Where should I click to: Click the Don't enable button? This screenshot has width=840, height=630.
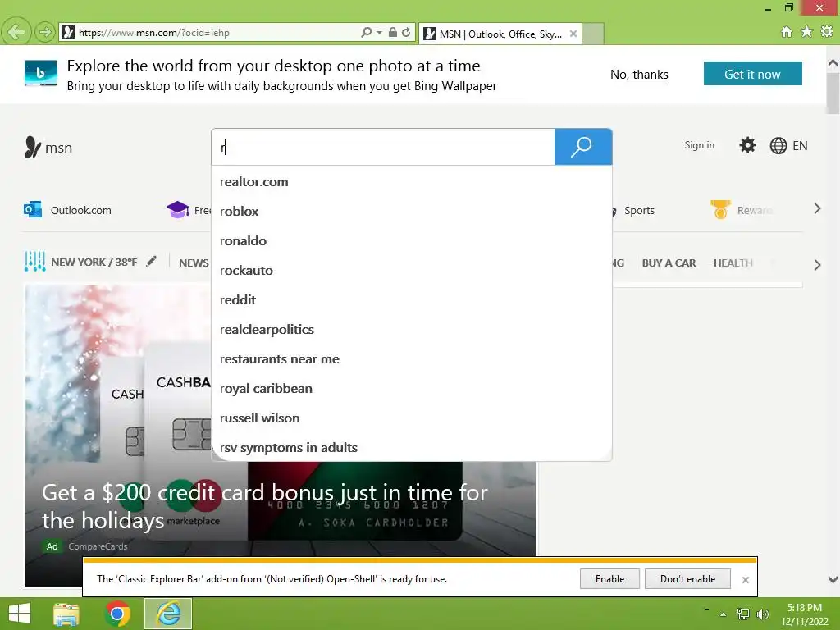pos(688,578)
